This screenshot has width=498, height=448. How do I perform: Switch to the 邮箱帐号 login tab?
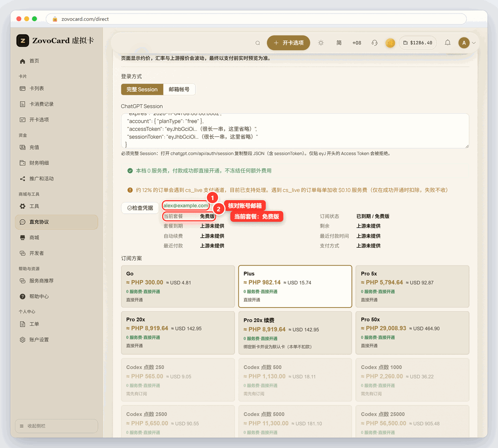tap(179, 90)
